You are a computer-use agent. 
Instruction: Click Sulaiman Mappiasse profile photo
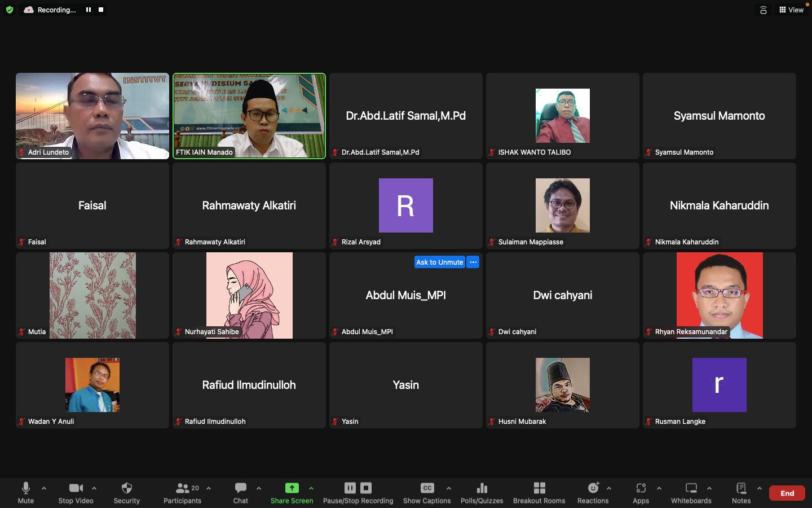(563, 205)
